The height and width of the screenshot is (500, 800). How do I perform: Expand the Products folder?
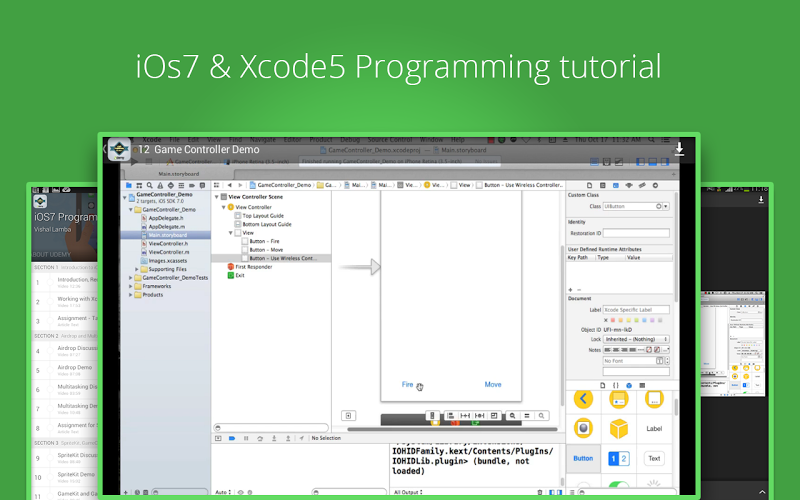tap(131, 295)
